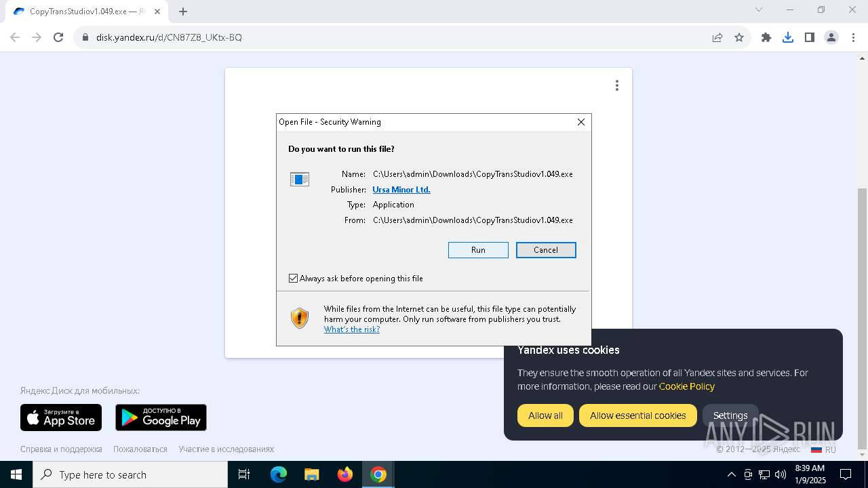Click Run in the security warning
The height and width of the screenshot is (488, 868).
click(478, 250)
